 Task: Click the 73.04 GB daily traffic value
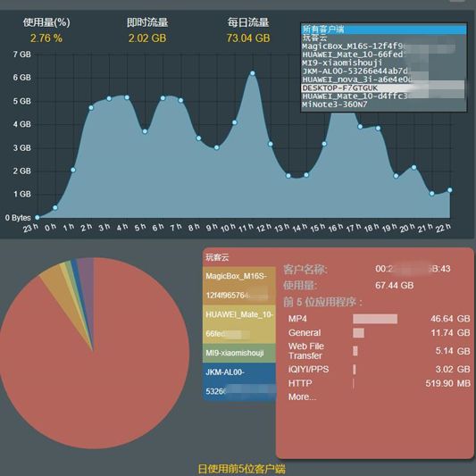click(x=248, y=38)
